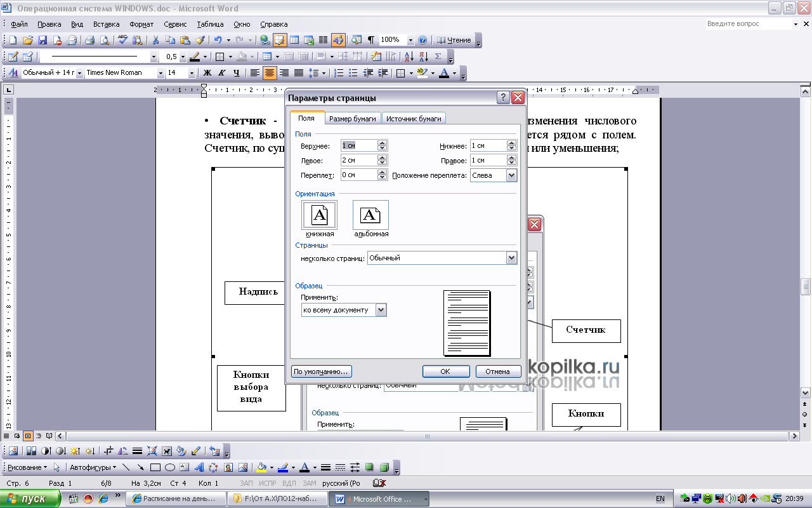Click the Font Color A button
812x508 pixels.
click(443, 73)
